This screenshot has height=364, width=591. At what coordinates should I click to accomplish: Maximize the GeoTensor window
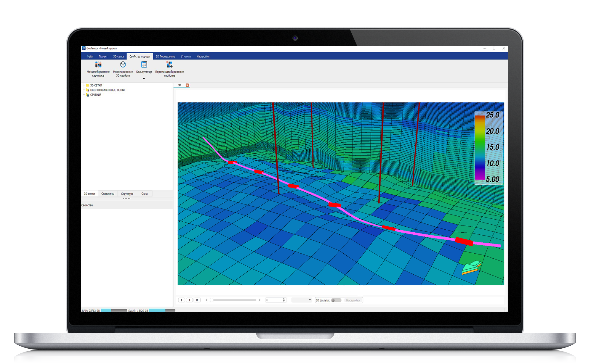(x=494, y=48)
